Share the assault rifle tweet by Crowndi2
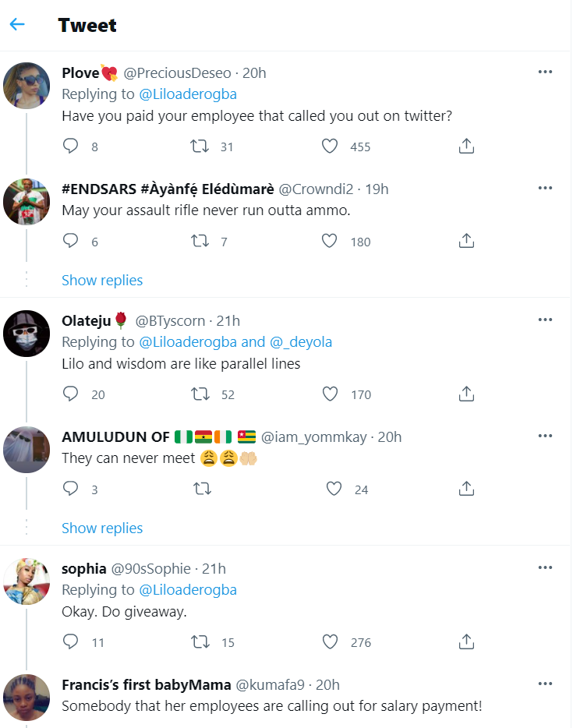The width and height of the screenshot is (573, 728). pyautogui.click(x=466, y=241)
